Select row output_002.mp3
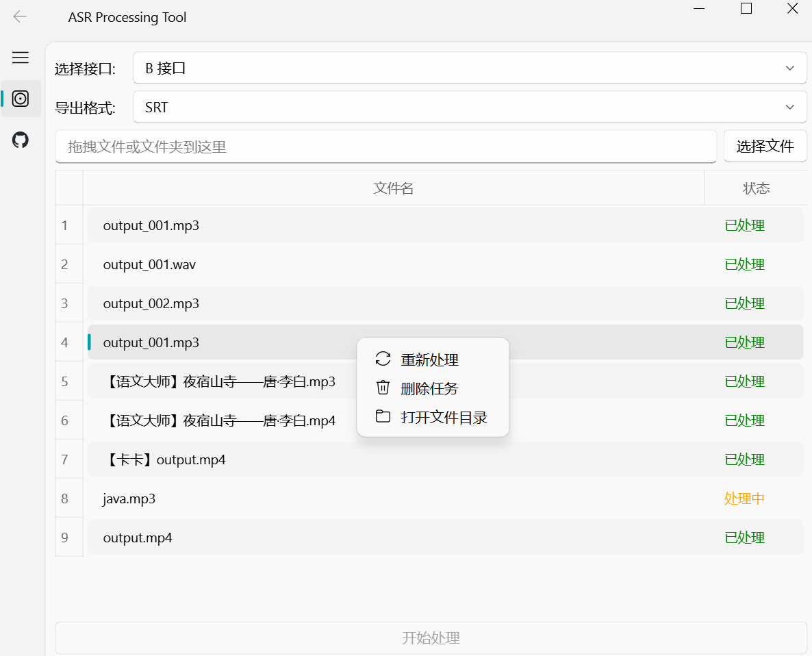This screenshot has width=812, height=656. click(445, 303)
